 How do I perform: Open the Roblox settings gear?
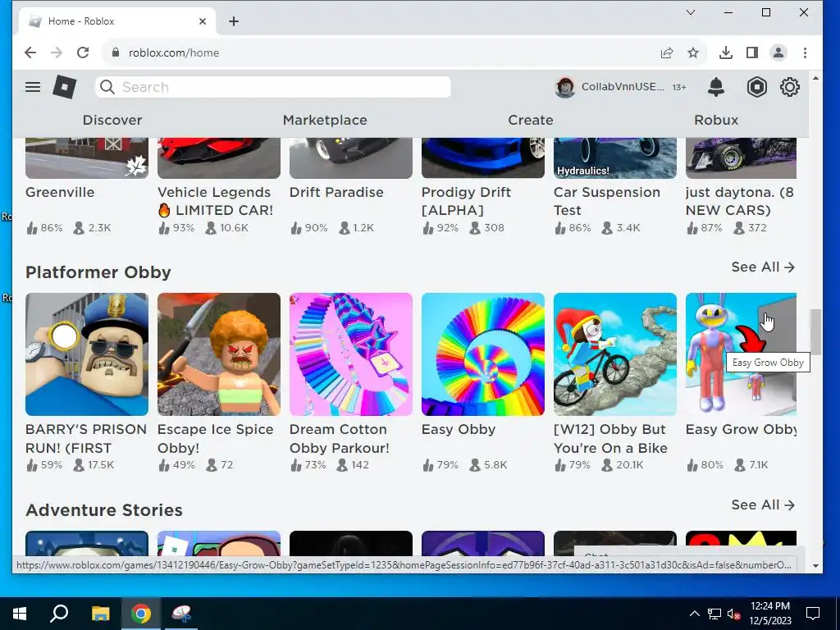(789, 87)
